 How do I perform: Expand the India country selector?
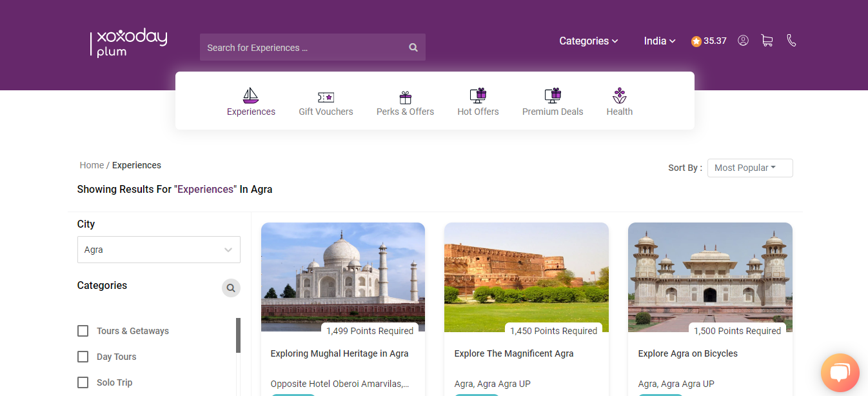[x=659, y=41]
